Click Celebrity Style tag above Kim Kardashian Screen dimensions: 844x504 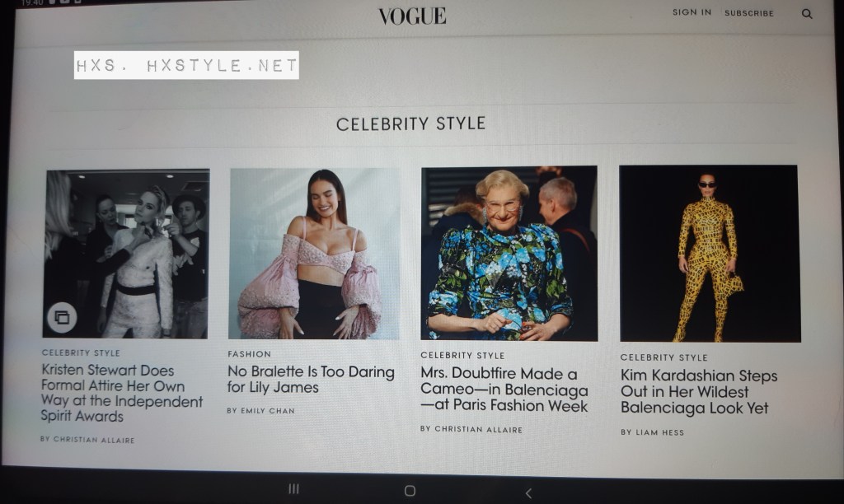(663, 357)
